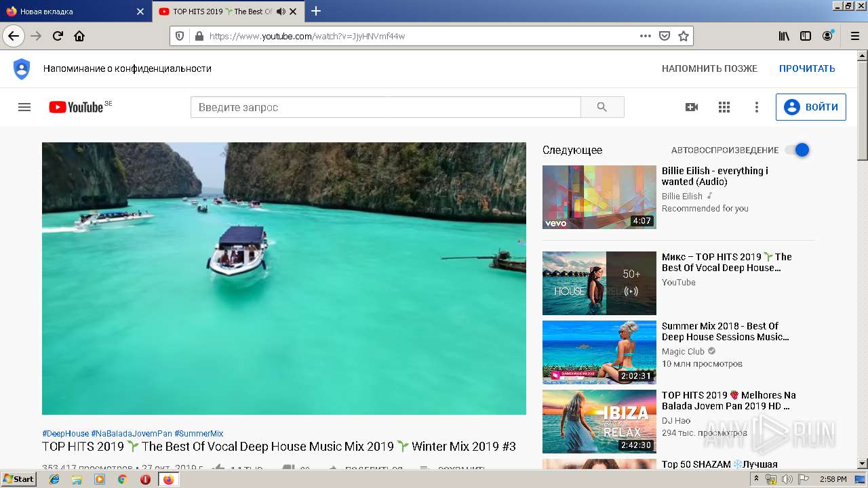The height and width of the screenshot is (488, 868).
Task: Open TOP HITS 2019 Melhores Na Balada title
Action: pyautogui.click(x=729, y=401)
